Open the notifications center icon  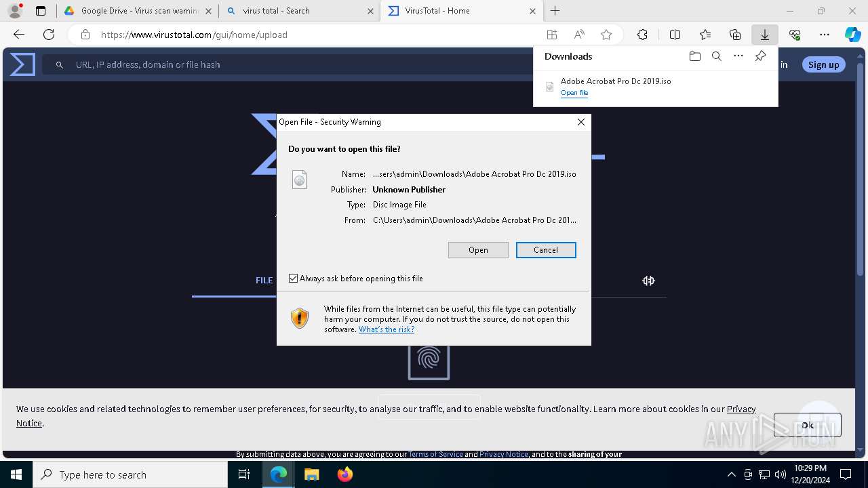[846, 474]
